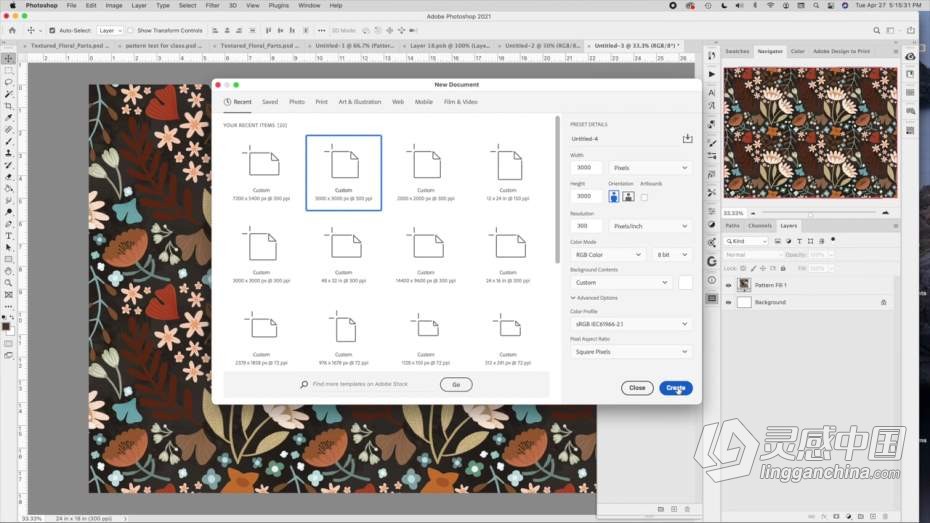Switch to Art & Illustration tab
Image resolution: width=930 pixels, height=523 pixels.
[359, 102]
